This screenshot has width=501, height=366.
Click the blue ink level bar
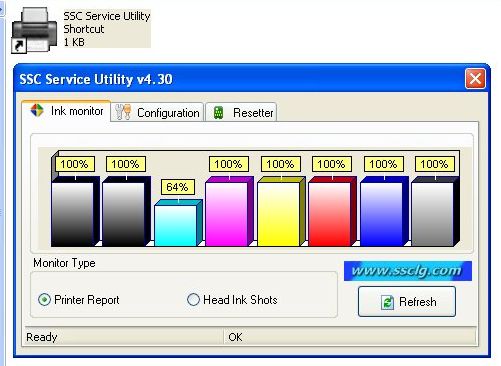click(x=384, y=211)
